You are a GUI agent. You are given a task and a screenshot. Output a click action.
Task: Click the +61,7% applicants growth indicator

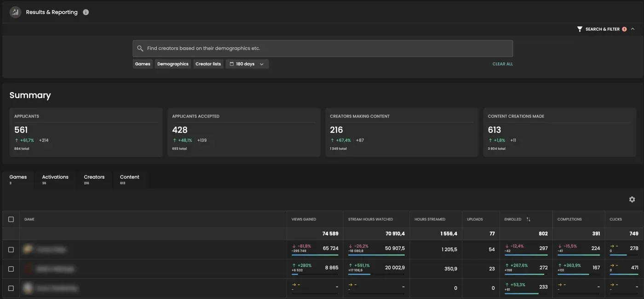(x=24, y=141)
